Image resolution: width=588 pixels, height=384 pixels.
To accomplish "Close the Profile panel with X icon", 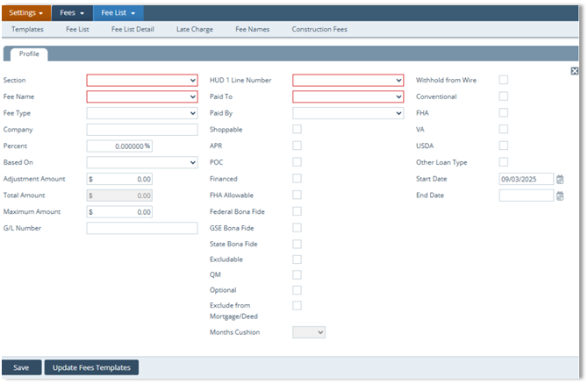I will click(x=574, y=71).
